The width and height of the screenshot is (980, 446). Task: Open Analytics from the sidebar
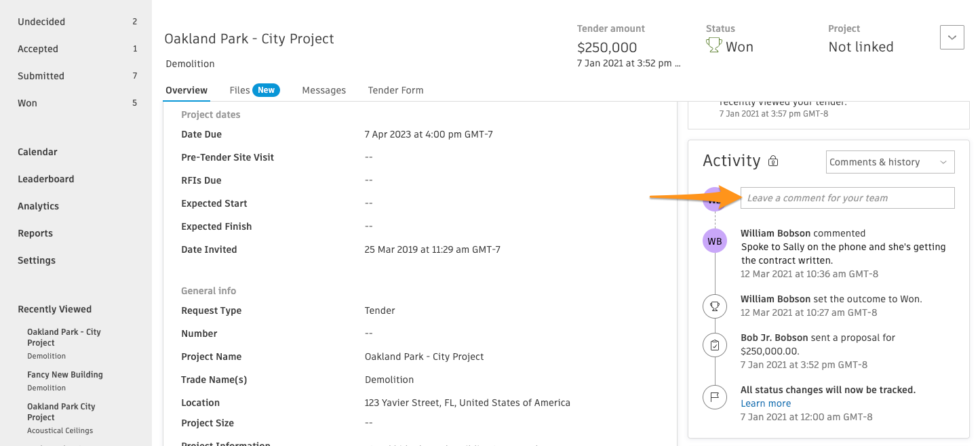point(38,206)
